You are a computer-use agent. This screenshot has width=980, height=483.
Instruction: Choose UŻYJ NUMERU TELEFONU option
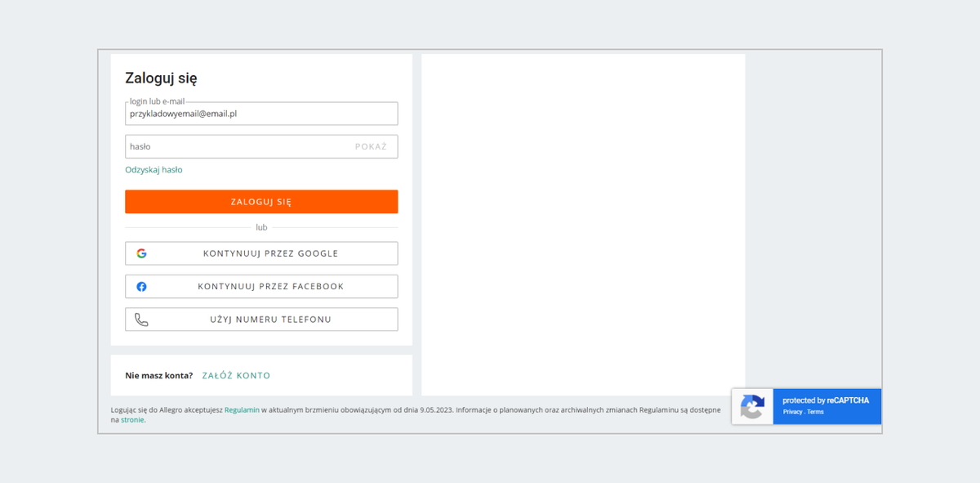coord(261,320)
